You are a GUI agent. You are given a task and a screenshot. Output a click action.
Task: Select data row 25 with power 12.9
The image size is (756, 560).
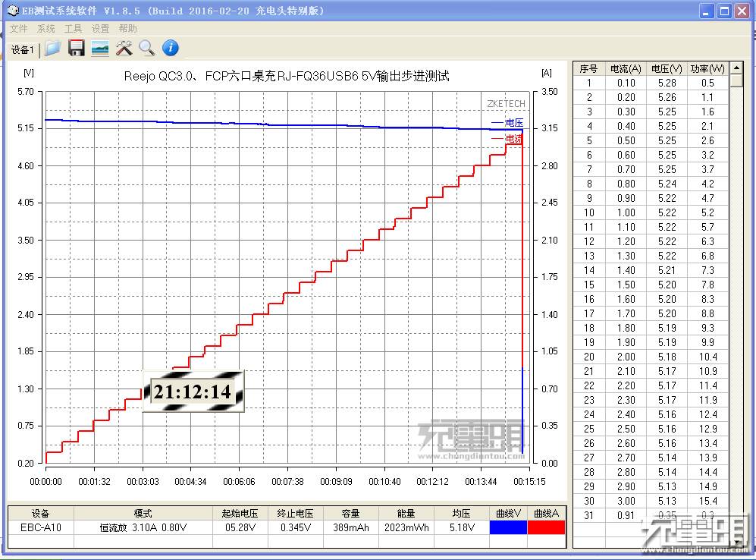(651, 429)
